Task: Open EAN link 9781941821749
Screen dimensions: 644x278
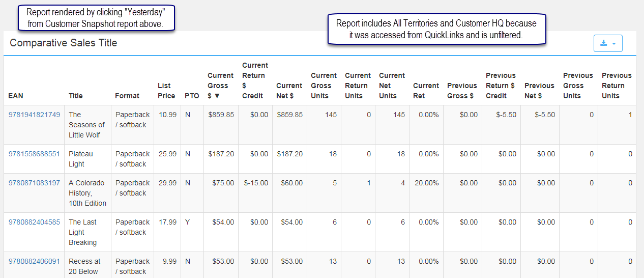Action: (34, 115)
